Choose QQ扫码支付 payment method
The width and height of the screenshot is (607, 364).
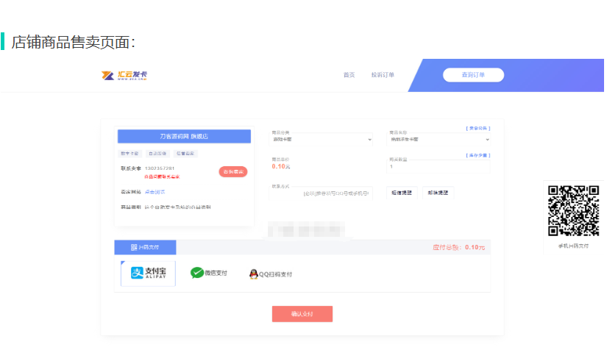271,274
